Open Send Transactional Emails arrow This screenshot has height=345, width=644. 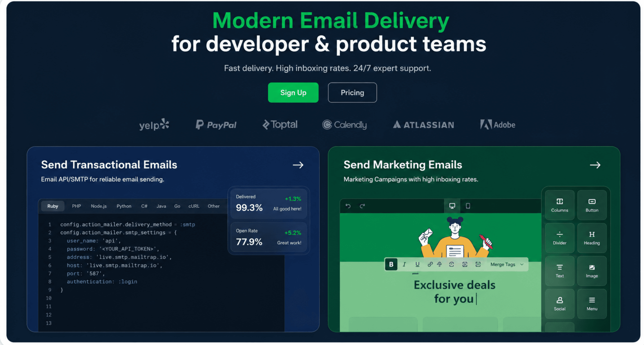[x=298, y=165]
